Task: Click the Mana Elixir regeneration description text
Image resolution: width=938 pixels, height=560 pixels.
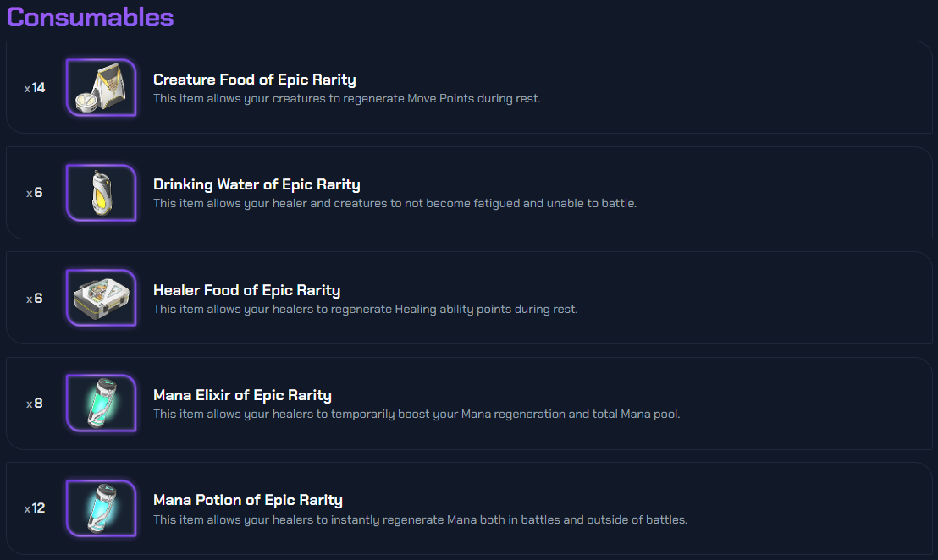Action: [417, 415]
